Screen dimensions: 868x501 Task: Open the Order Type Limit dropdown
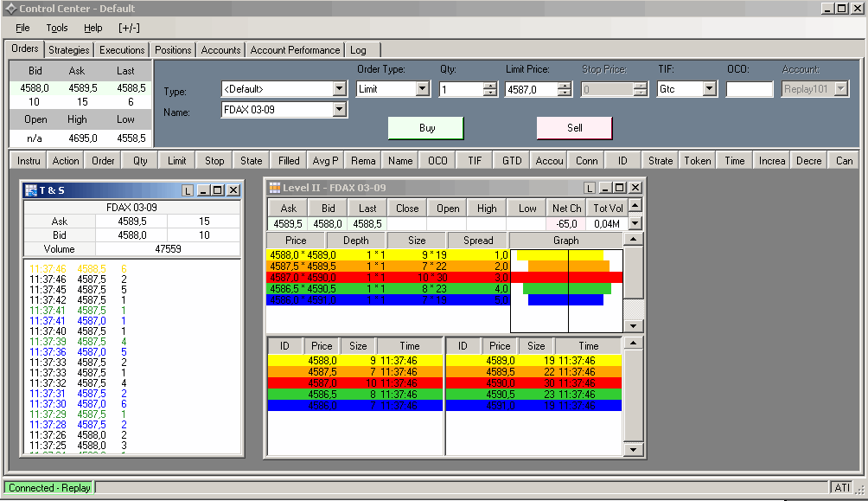tap(422, 89)
